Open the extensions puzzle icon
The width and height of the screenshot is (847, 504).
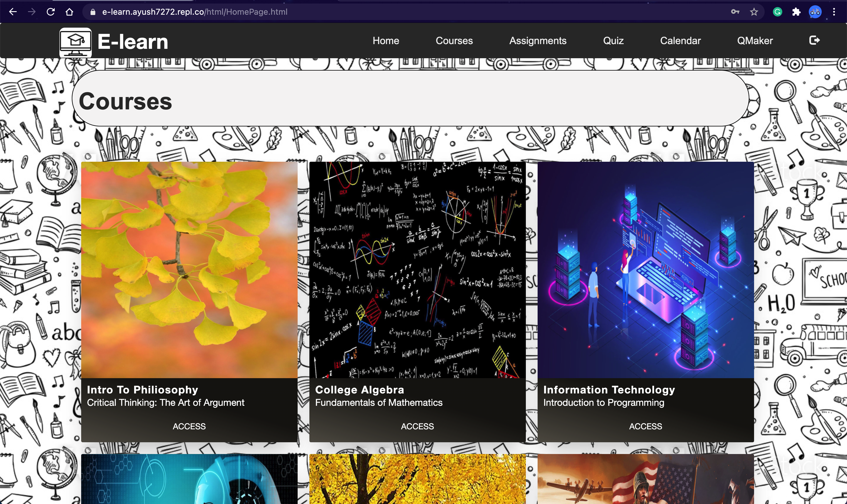[796, 12]
